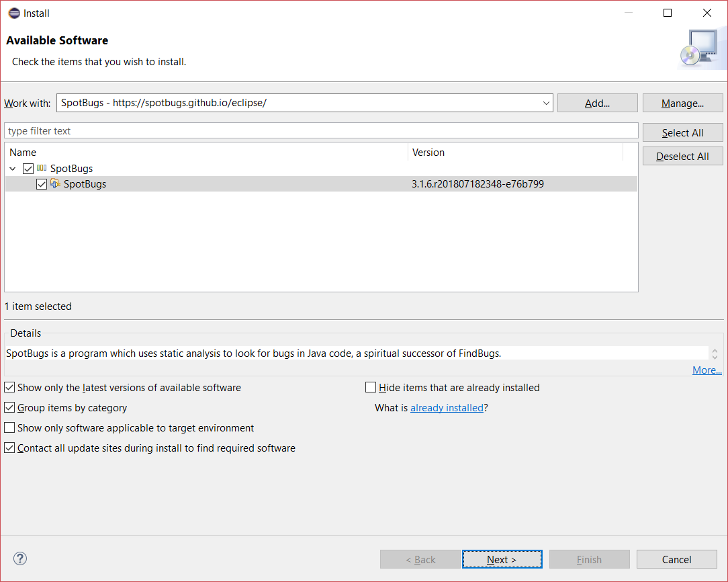Open the Work with dropdown arrow
The image size is (728, 582).
coord(545,103)
